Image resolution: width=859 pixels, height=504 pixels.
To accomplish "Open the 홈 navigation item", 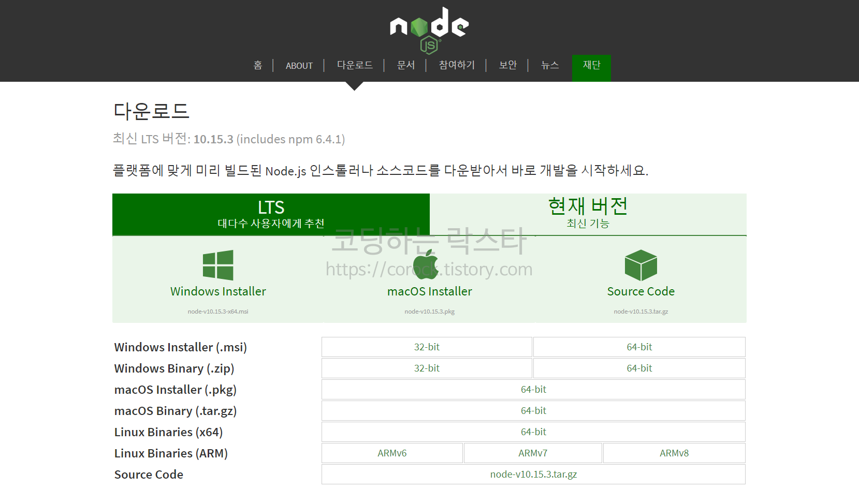I will pos(258,65).
